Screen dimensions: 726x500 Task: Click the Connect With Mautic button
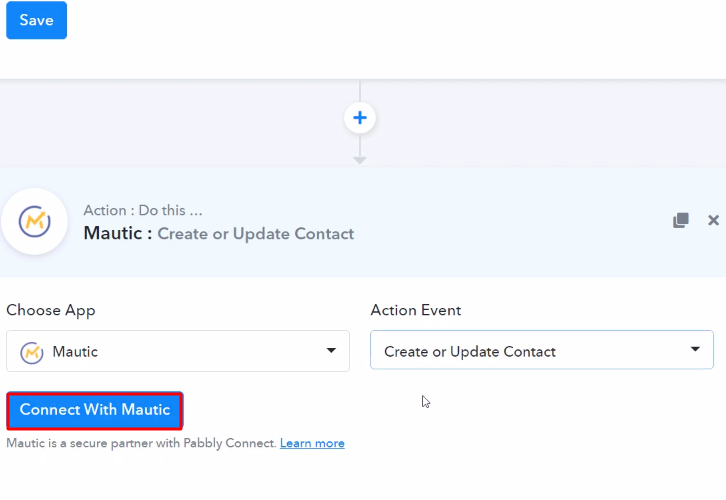tap(95, 410)
